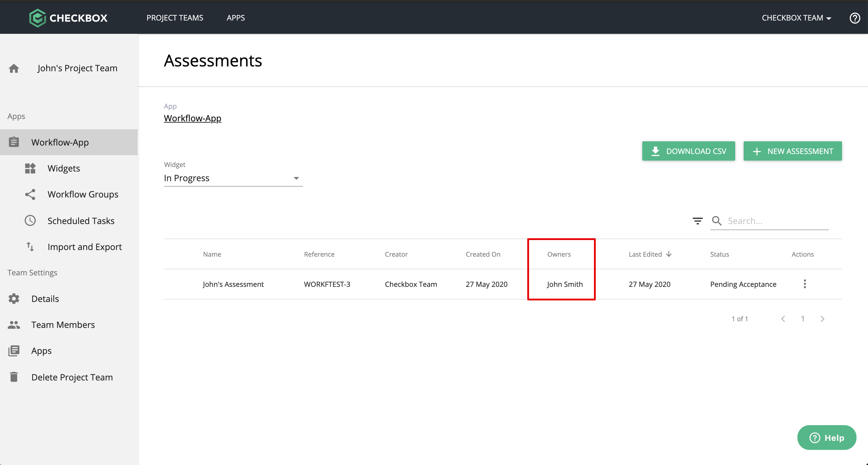Image resolution: width=868 pixels, height=465 pixels.
Task: Go to previous page arrow
Action: (x=783, y=319)
